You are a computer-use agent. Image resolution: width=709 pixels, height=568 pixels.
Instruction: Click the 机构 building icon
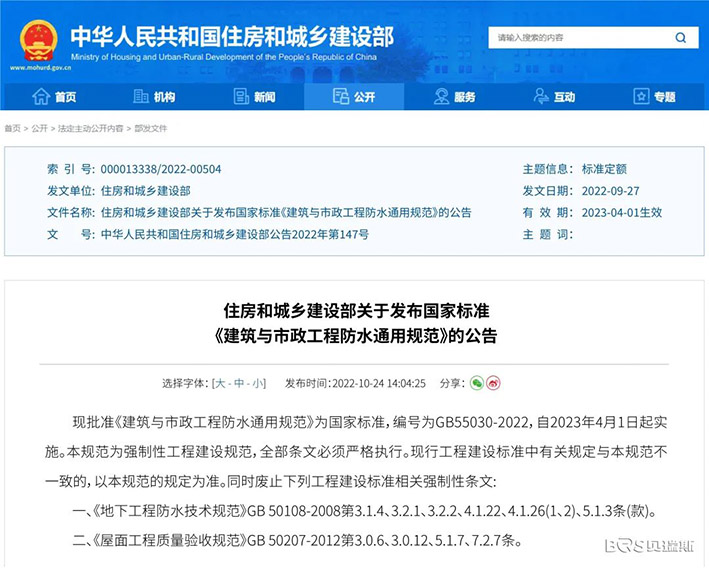(x=141, y=97)
